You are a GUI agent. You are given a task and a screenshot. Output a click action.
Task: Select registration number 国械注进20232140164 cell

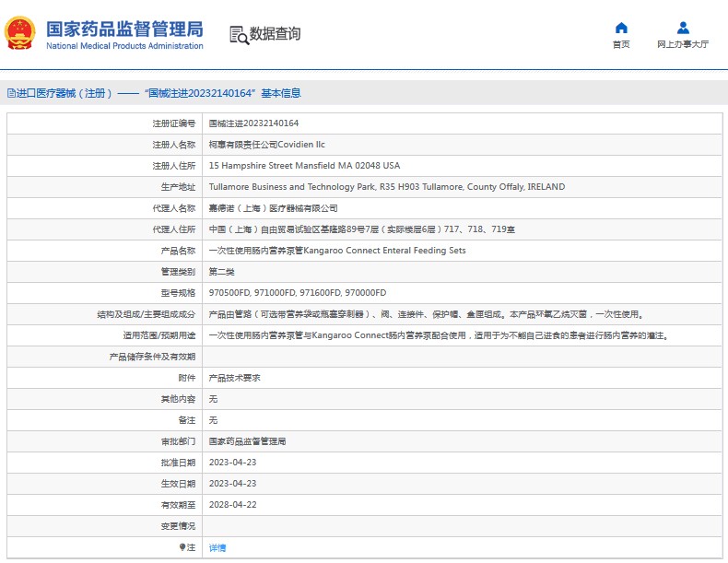click(x=253, y=123)
